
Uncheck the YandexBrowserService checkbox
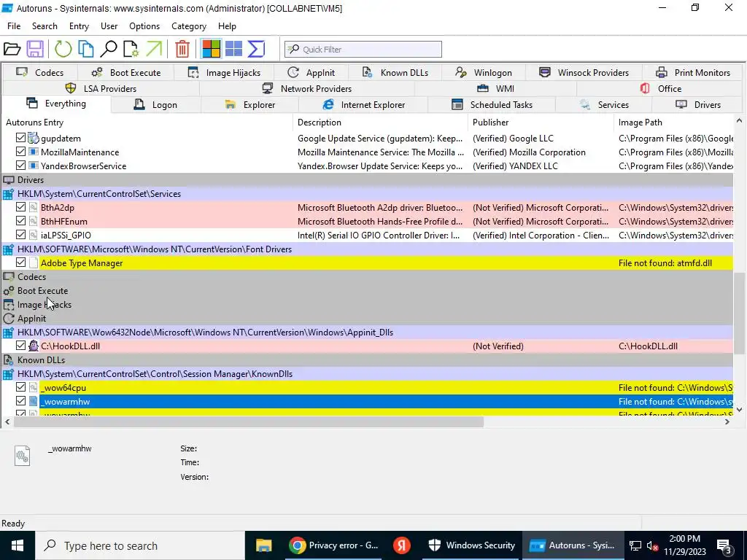[x=20, y=166]
